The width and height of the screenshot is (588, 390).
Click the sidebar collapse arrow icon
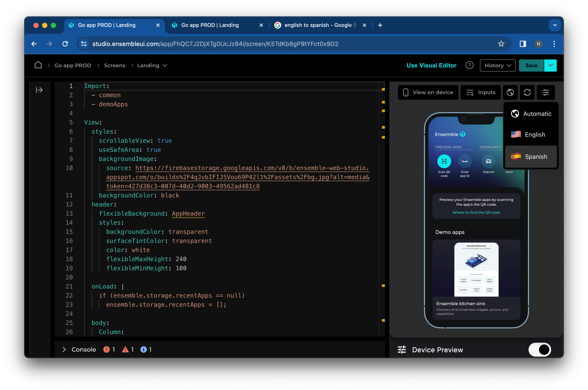(x=39, y=90)
